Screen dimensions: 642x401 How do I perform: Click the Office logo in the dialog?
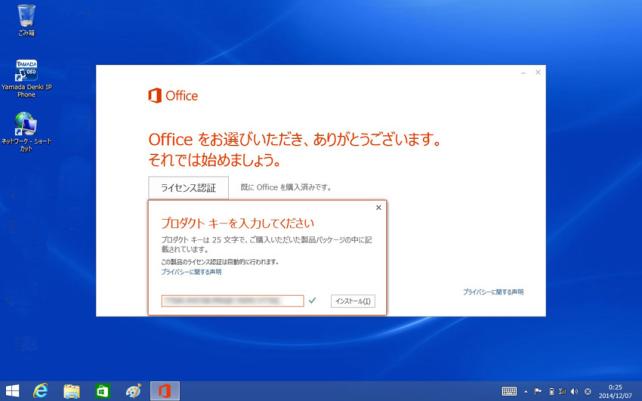click(173, 96)
